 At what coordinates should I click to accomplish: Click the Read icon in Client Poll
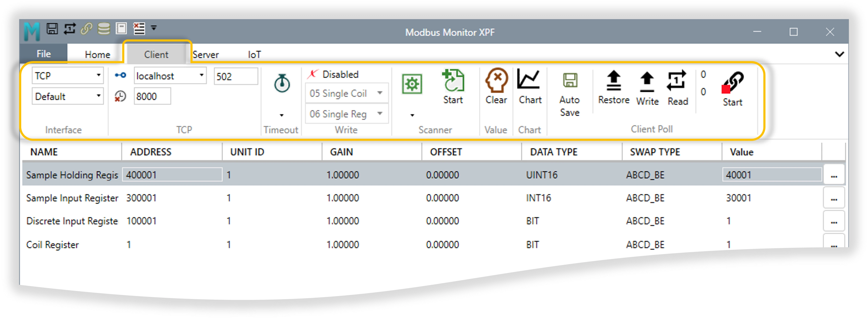pyautogui.click(x=678, y=81)
